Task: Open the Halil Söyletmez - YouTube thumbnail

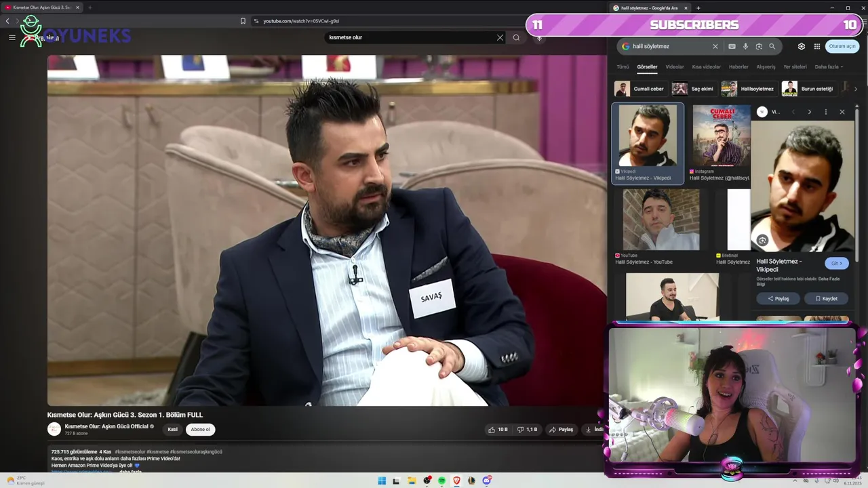Action: [x=661, y=220]
